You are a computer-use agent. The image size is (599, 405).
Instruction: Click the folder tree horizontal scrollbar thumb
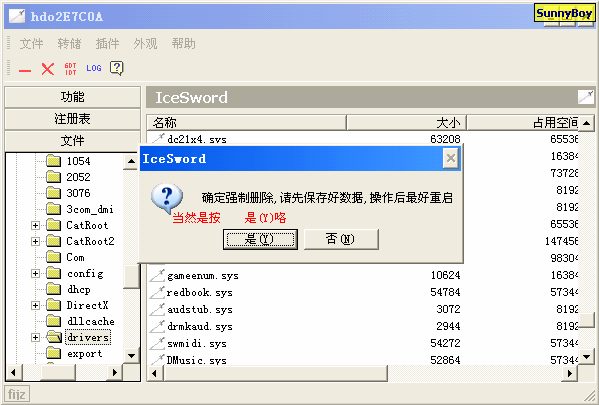coord(58,372)
